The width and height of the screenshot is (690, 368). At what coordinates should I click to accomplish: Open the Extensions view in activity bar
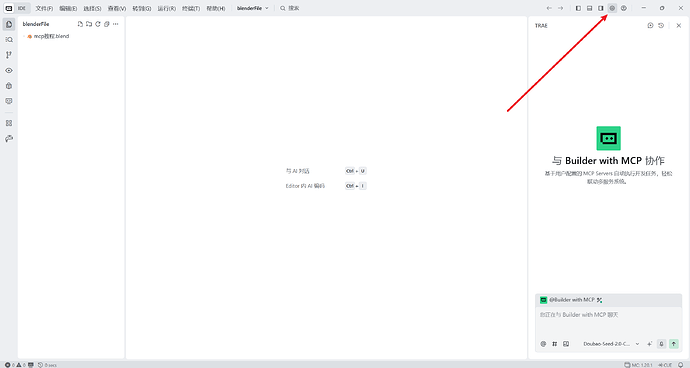click(x=9, y=123)
